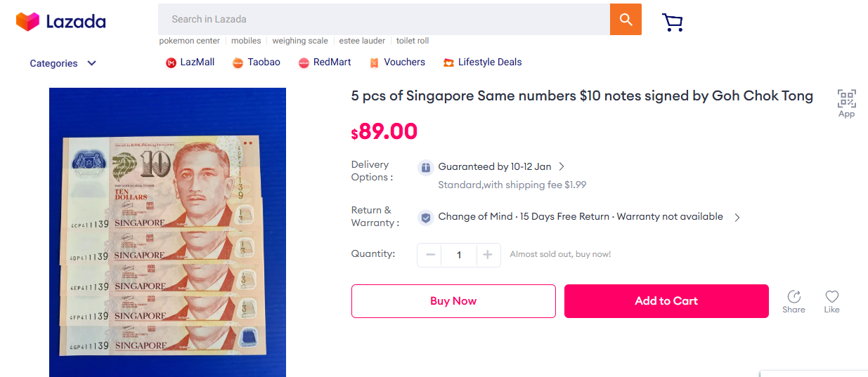Viewport: 868px width, 377px height.
Task: Open Lifestyle Deals link
Action: pyautogui.click(x=483, y=62)
